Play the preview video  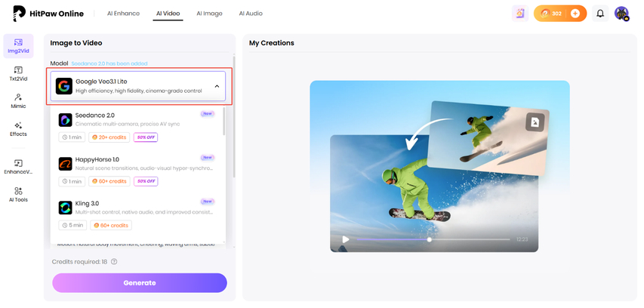346,239
